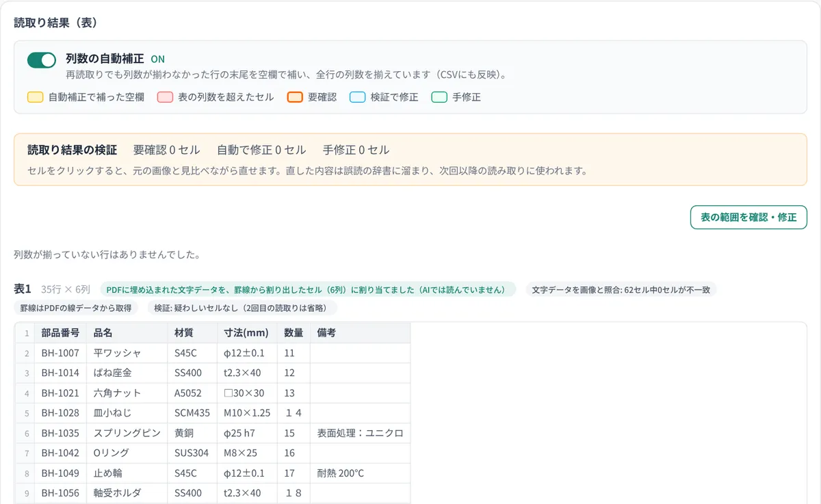Click the green PDFに埋め込まれた文字データ badge

(307, 289)
